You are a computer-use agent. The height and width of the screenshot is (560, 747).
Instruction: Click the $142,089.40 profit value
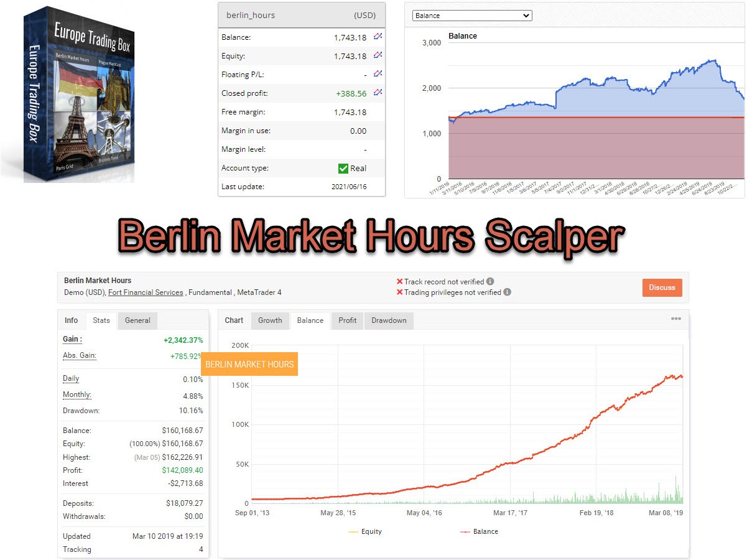coord(182,470)
